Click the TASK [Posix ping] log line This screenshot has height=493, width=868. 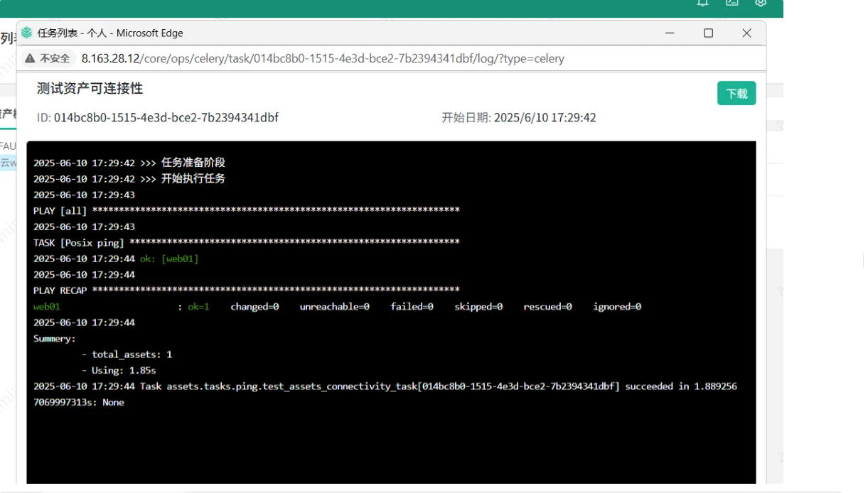(x=247, y=242)
